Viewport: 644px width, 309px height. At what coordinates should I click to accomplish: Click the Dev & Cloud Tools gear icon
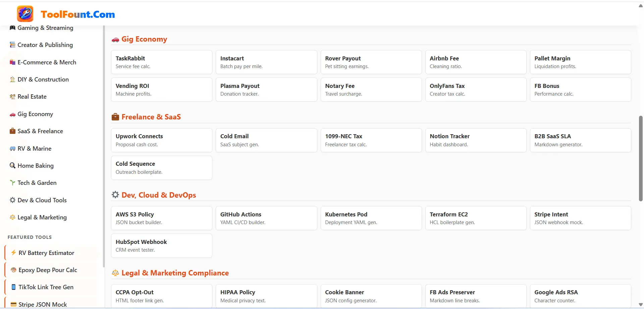12,200
